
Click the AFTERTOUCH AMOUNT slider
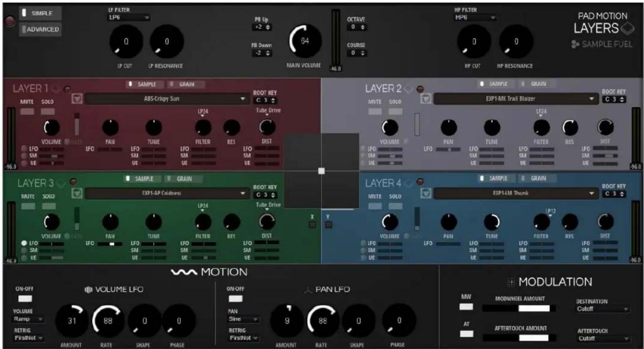click(x=520, y=338)
